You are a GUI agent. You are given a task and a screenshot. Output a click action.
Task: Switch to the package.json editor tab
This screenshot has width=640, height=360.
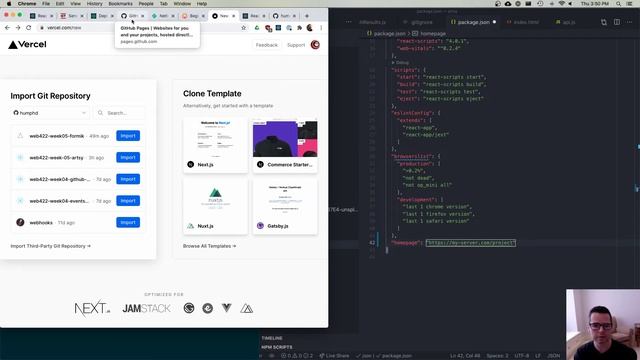473,22
